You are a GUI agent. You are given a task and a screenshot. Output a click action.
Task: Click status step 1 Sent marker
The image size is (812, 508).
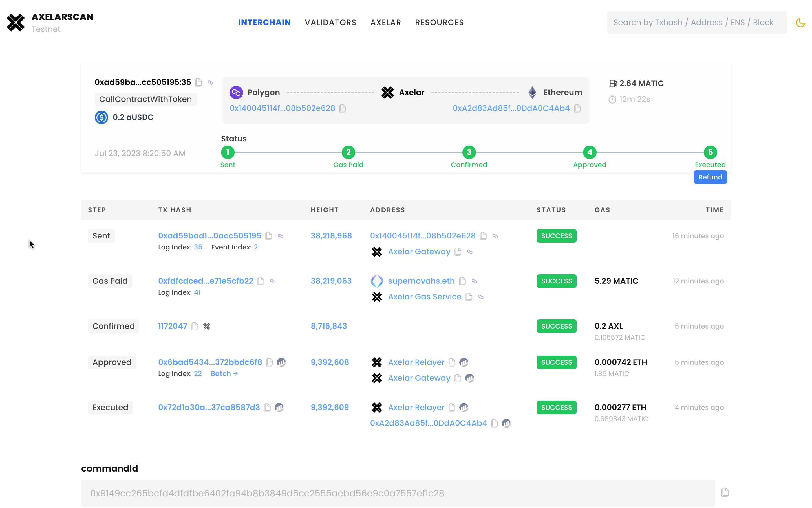click(228, 152)
